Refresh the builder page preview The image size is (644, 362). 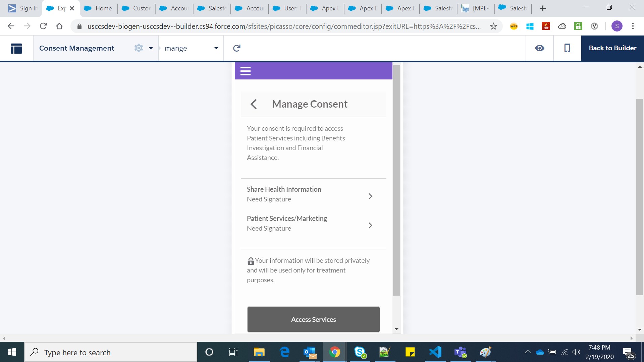[236, 48]
